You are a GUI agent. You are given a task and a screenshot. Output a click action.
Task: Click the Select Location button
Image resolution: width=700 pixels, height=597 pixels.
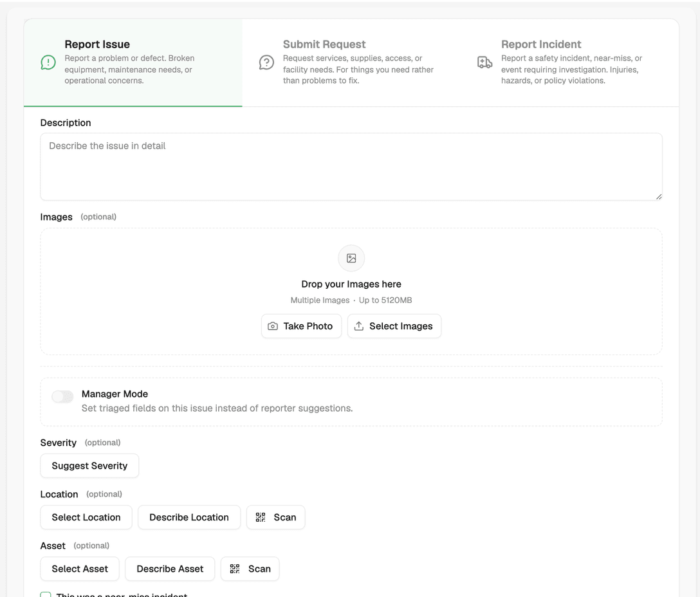point(86,517)
